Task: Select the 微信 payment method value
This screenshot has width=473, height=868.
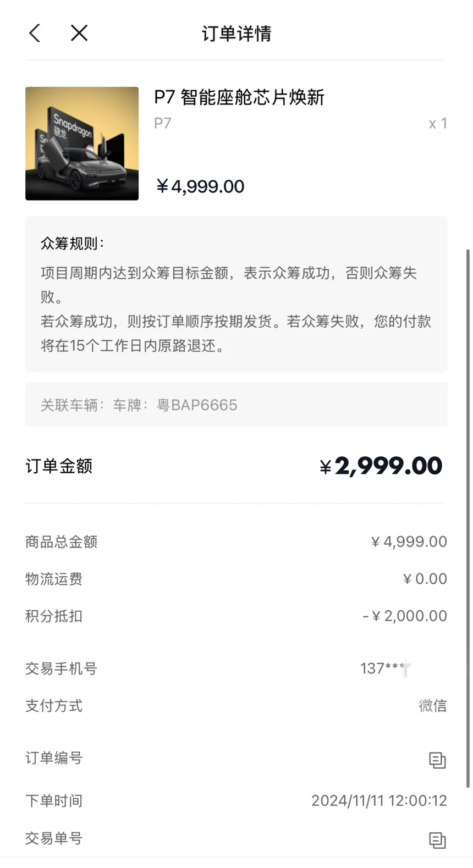Action: pyautogui.click(x=433, y=706)
